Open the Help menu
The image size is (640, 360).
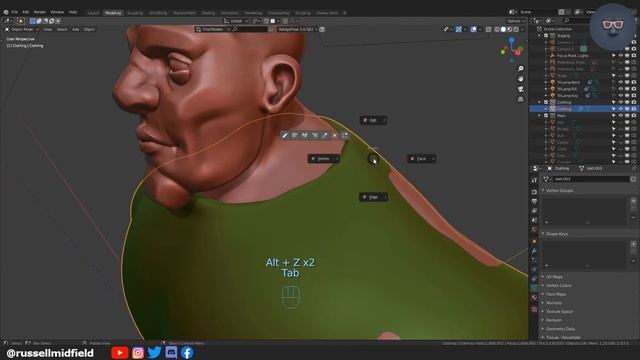(x=73, y=12)
